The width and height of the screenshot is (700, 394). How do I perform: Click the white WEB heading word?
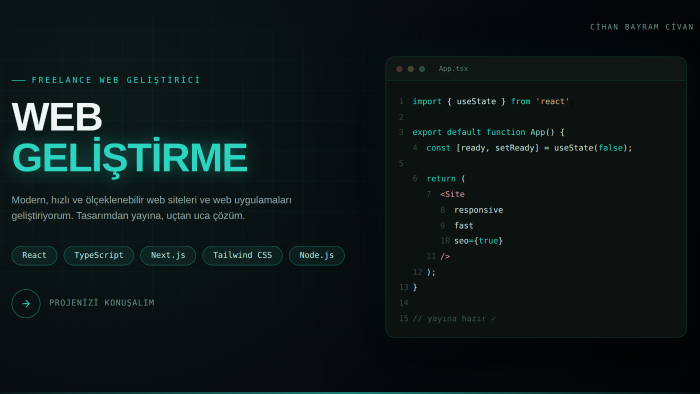tap(57, 117)
